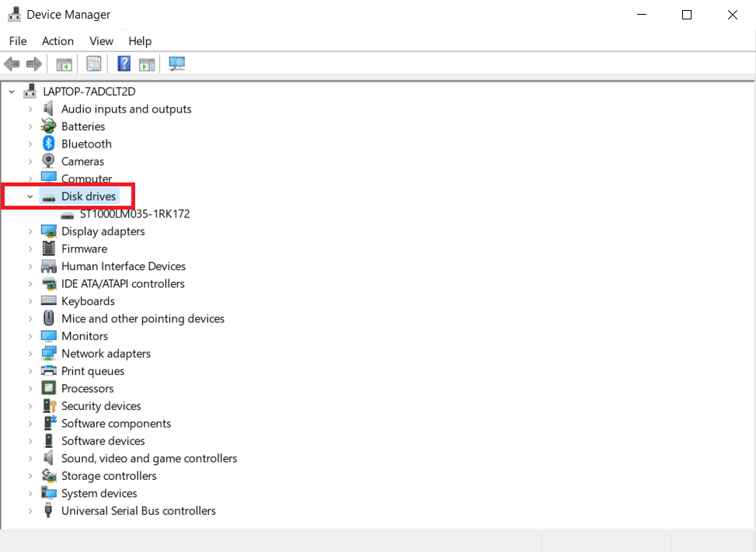Collapse the LAPTOP-7ADCLT2D root node

pos(11,91)
